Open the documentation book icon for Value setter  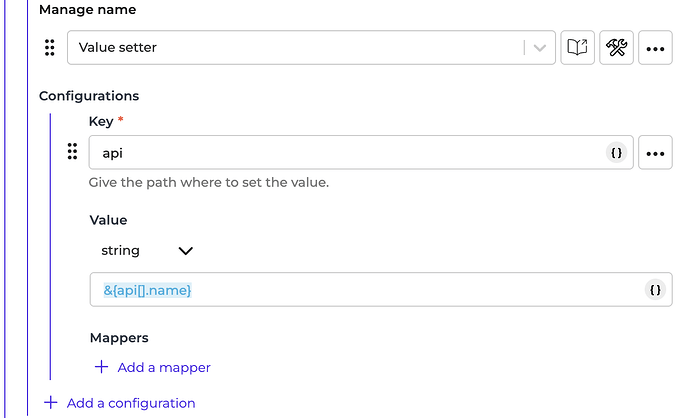[578, 47]
